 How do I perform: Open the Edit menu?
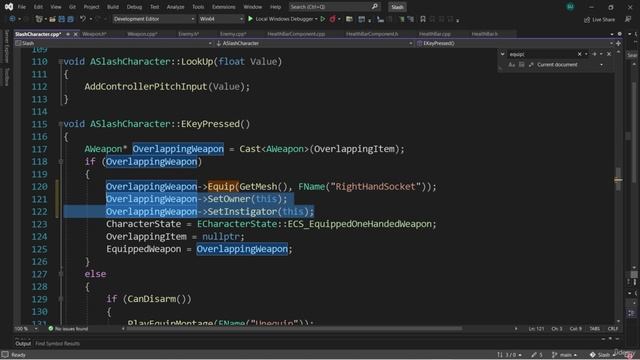38,7
